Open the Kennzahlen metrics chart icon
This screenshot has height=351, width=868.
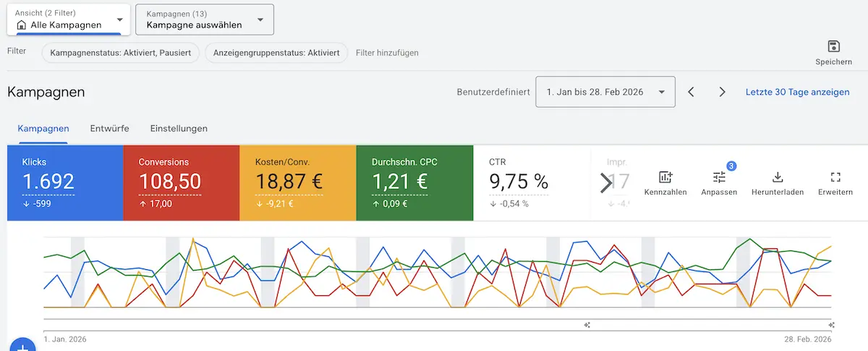[665, 177]
